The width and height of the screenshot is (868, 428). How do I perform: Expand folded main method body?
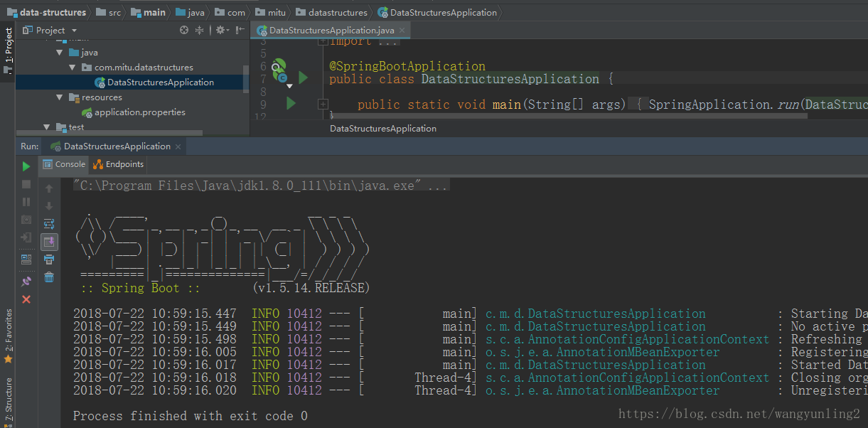[323, 104]
